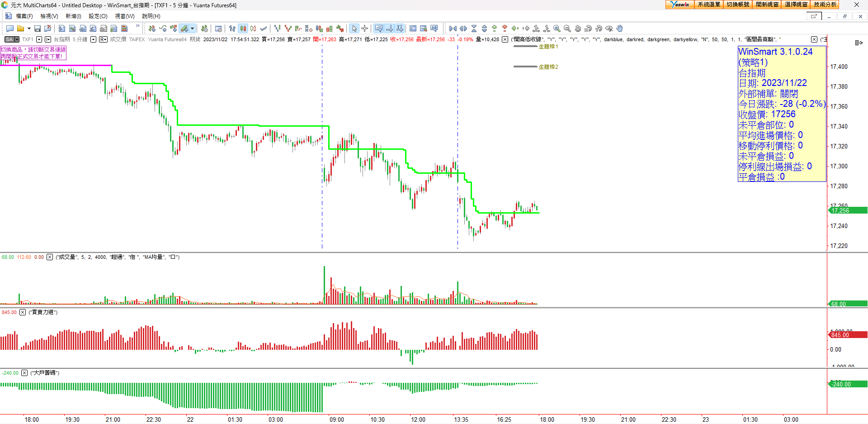
Task: Click the 開新視窗 button
Action: (767, 5)
